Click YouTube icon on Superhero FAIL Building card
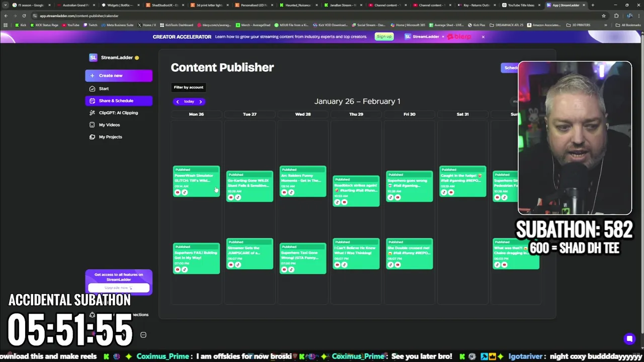 (x=177, y=269)
